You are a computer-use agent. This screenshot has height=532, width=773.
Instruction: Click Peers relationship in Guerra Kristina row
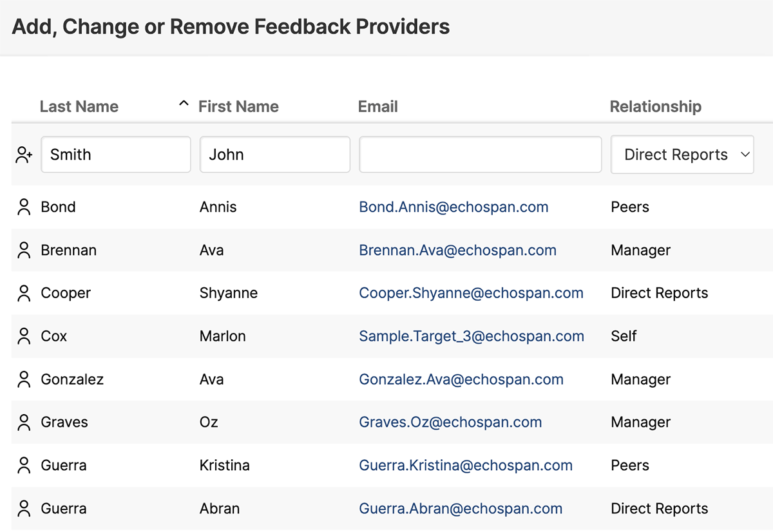pos(630,465)
